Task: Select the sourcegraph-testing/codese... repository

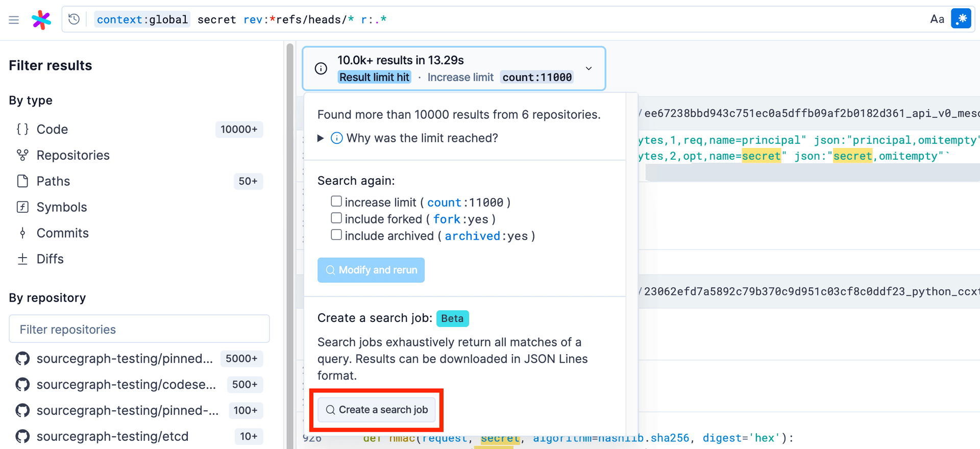Action: pyautogui.click(x=139, y=385)
